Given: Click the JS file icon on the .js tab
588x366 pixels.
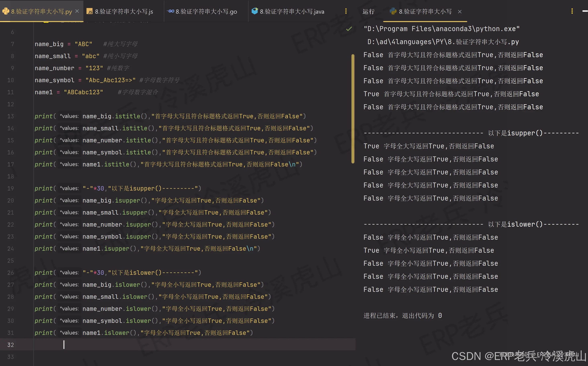Looking at the screenshot, I should pyautogui.click(x=90, y=11).
